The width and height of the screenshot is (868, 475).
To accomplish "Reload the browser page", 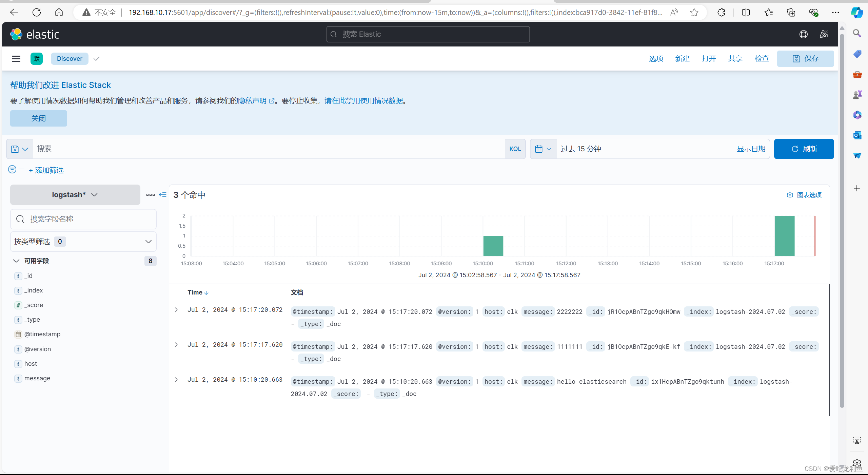I will tap(37, 13).
